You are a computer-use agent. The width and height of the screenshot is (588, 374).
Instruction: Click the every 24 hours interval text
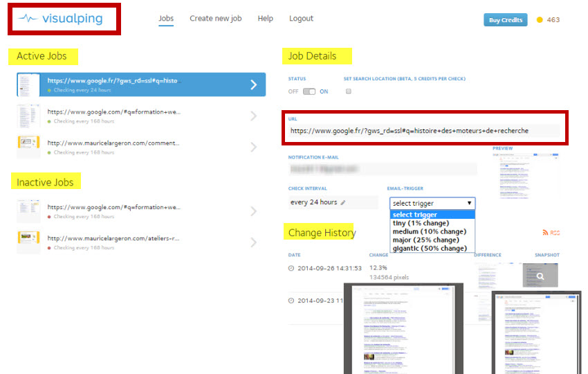click(x=313, y=202)
